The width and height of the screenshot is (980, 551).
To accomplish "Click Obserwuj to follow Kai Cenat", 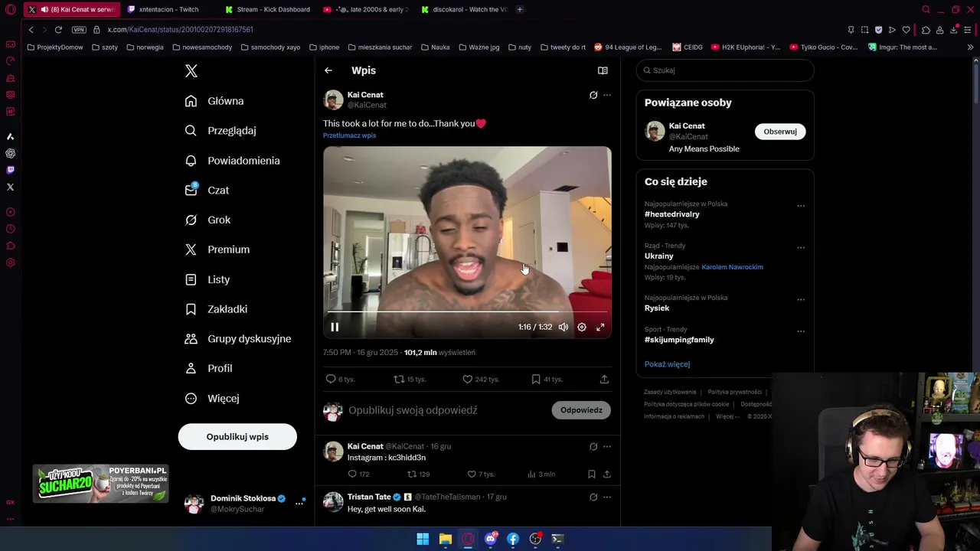I will pyautogui.click(x=780, y=132).
